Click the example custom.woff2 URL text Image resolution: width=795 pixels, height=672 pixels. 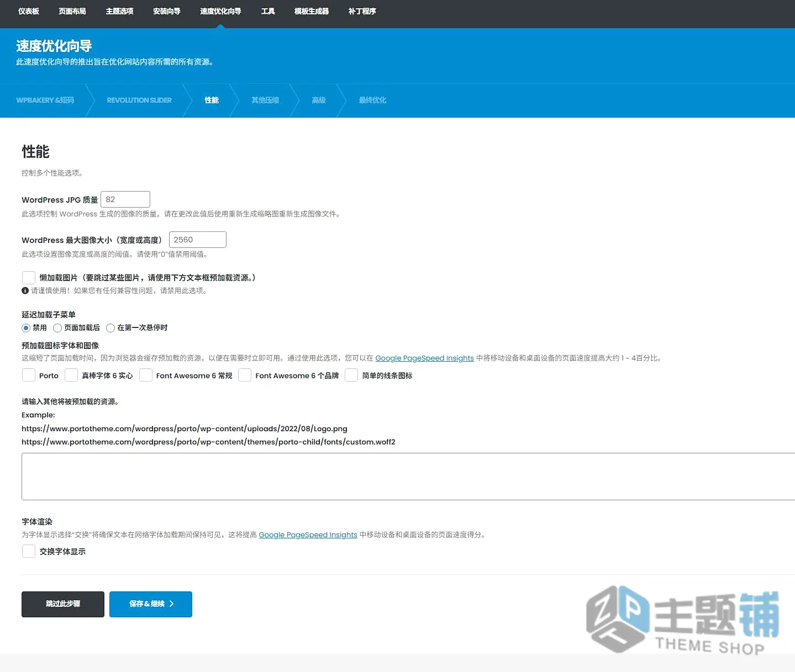208,442
